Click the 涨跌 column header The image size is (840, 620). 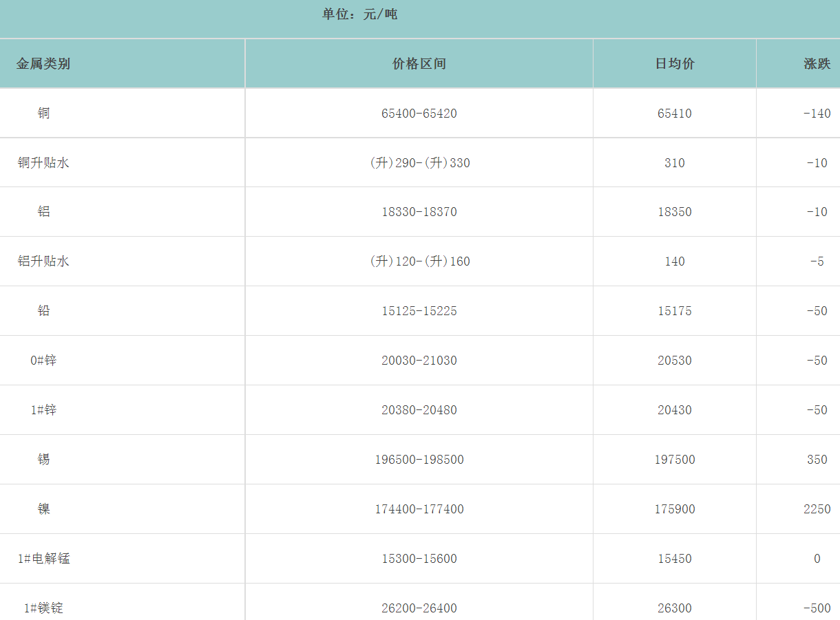817,64
